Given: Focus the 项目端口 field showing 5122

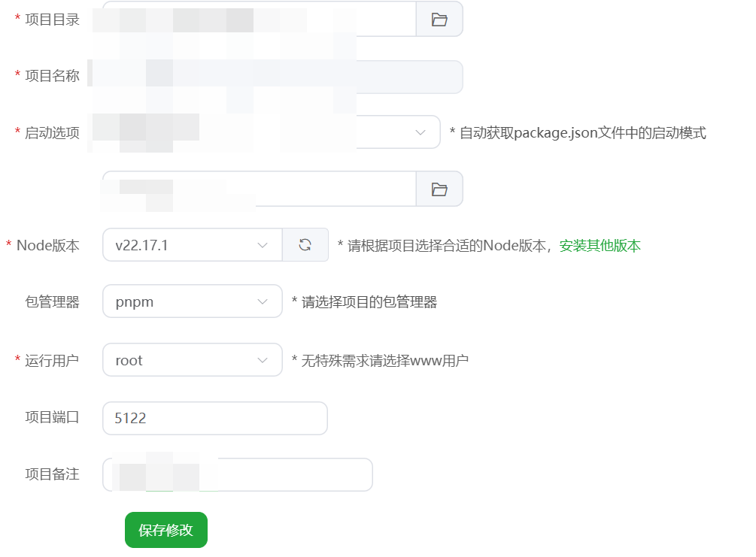Looking at the screenshot, I should click(215, 418).
